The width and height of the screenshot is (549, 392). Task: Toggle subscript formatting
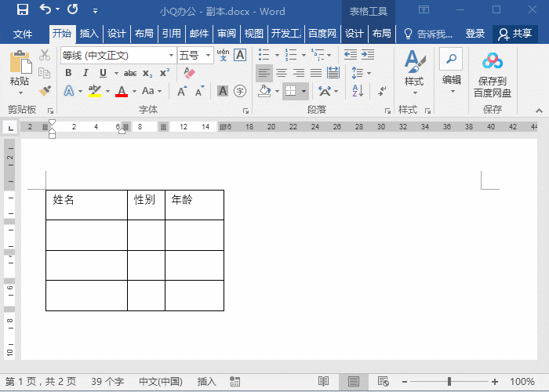(147, 73)
